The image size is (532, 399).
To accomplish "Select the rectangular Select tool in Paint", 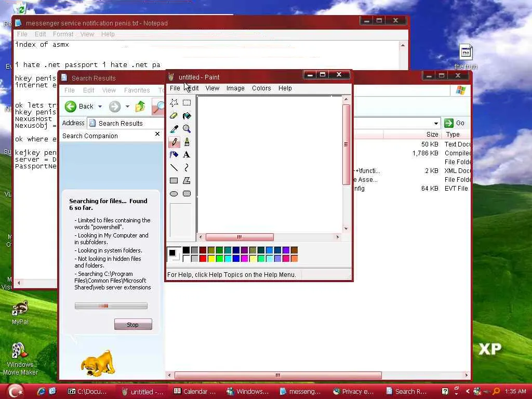I will click(x=187, y=102).
